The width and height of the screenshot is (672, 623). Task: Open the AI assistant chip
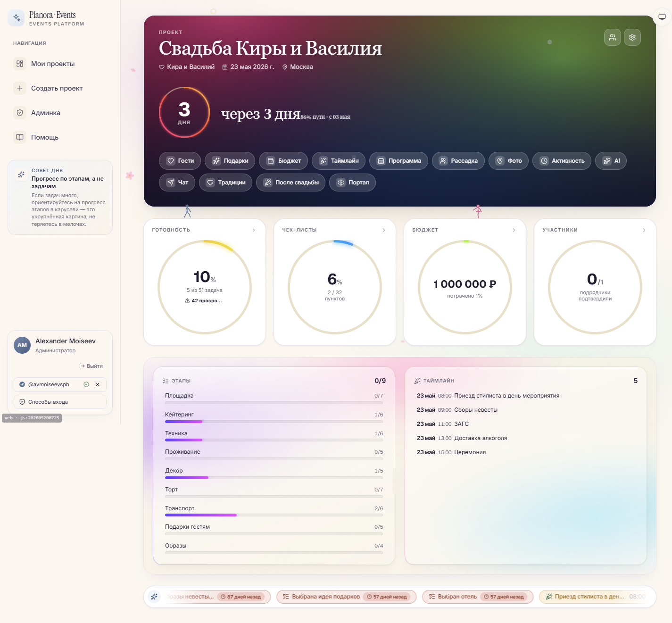tap(611, 161)
